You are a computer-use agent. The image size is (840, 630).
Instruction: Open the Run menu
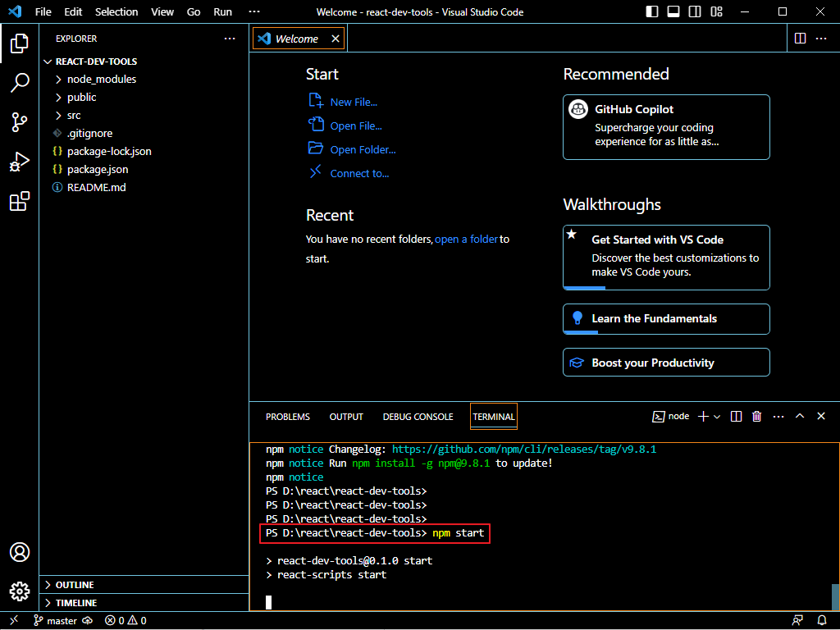[x=222, y=11]
